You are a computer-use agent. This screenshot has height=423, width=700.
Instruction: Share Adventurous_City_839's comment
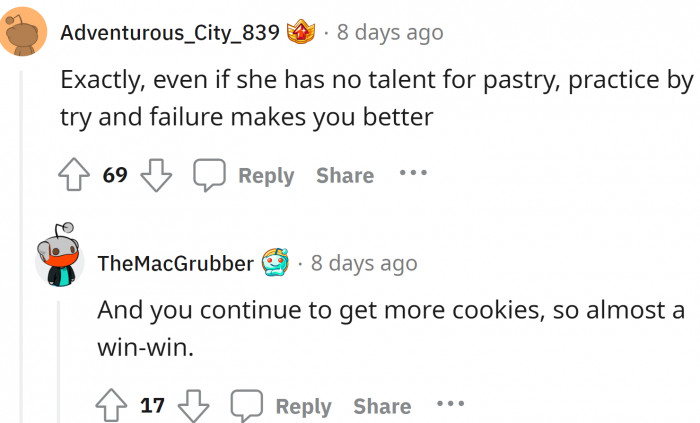[x=345, y=175]
